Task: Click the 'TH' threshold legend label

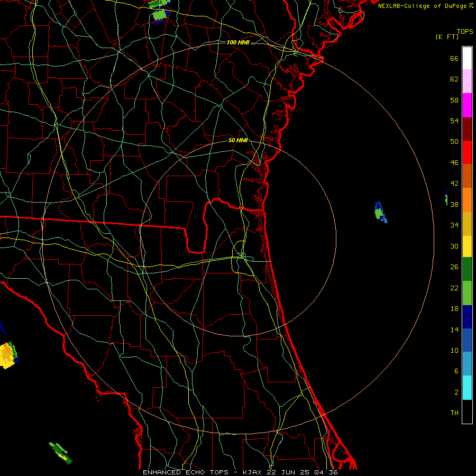Action: 454,413
